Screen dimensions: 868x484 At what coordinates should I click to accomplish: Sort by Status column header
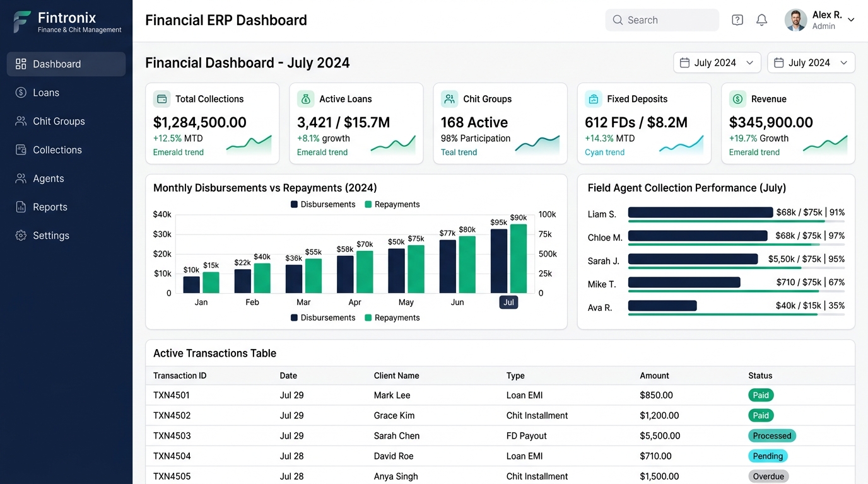coord(760,376)
